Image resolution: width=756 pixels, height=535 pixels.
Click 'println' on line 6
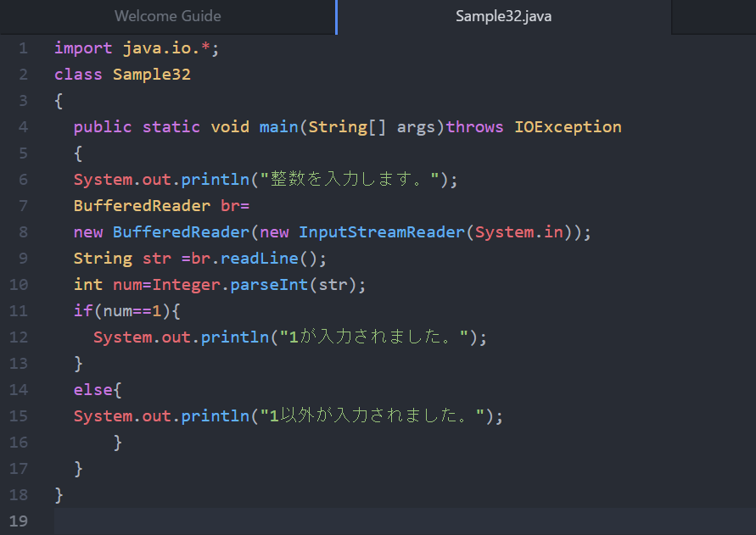coord(216,179)
